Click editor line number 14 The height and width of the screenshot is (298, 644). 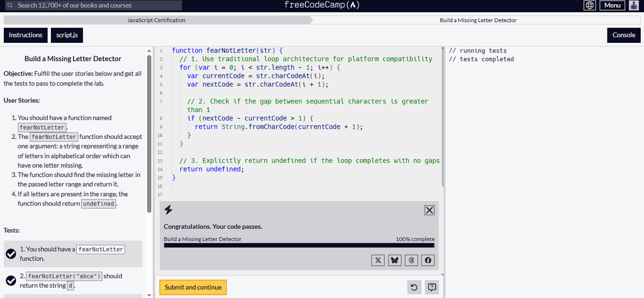[160, 169]
